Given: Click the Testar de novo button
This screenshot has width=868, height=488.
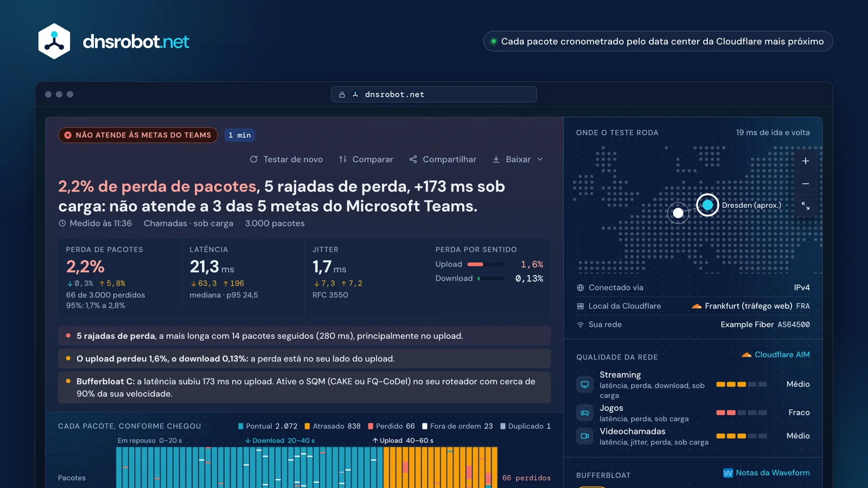Looking at the screenshot, I should [286, 159].
